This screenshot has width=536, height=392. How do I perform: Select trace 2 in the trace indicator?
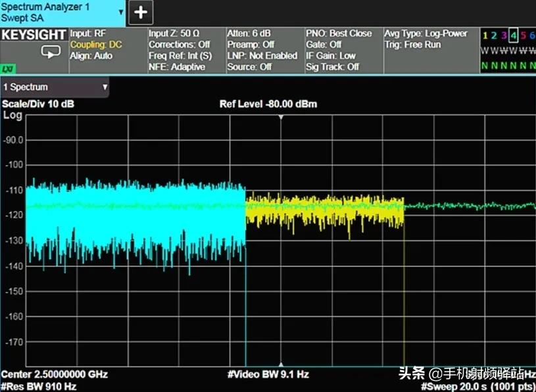click(x=494, y=36)
